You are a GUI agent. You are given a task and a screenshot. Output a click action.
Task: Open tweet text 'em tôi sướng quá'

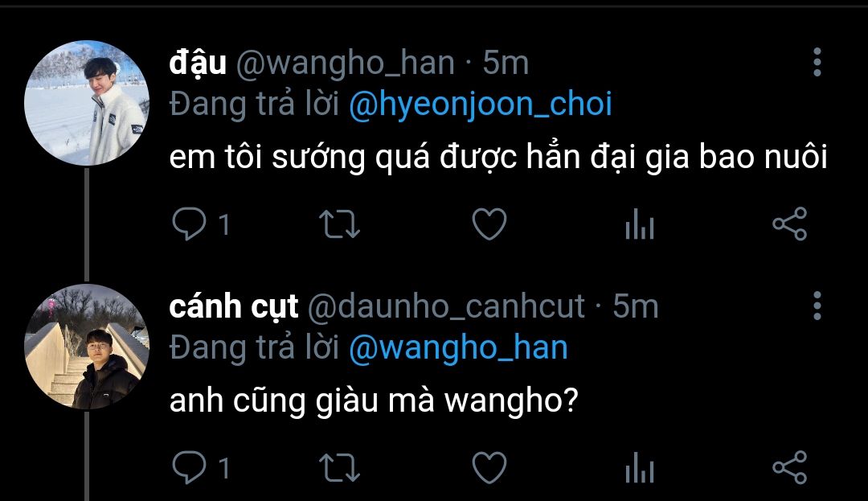tap(300, 158)
